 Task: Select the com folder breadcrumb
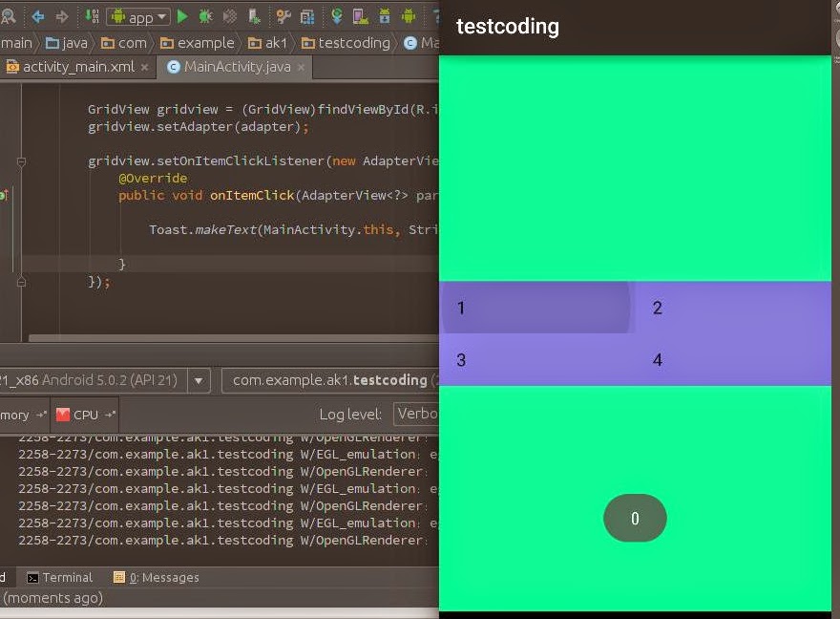click(x=124, y=43)
